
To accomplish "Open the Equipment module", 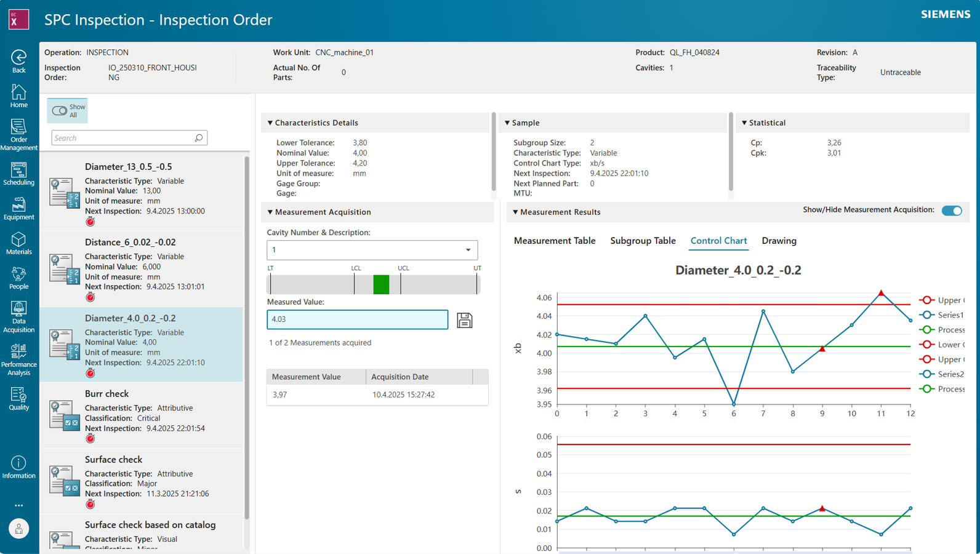I will 19,208.
